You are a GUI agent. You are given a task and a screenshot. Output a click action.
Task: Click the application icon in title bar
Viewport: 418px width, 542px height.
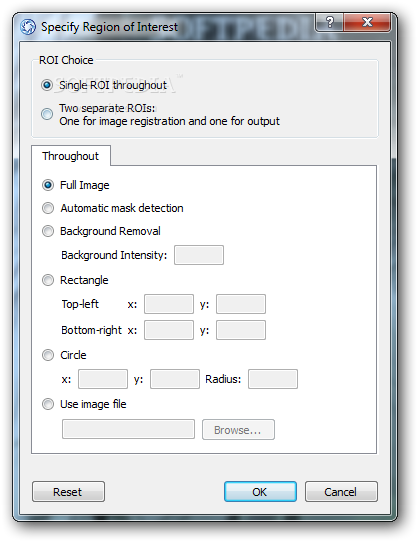[x=28, y=27]
